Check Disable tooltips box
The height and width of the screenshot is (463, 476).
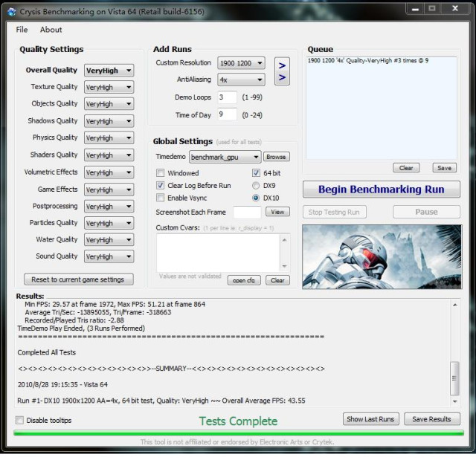tap(19, 420)
